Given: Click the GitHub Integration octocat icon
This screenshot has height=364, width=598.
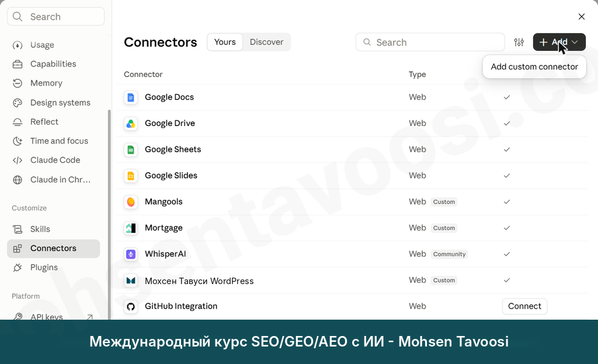Looking at the screenshot, I should (131, 306).
